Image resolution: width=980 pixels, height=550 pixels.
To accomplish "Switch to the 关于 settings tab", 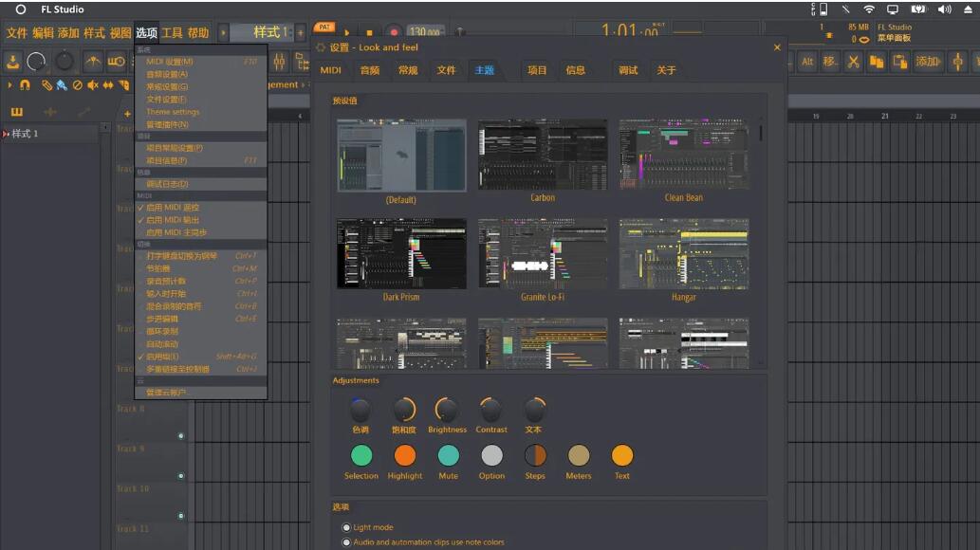I will tap(666, 70).
